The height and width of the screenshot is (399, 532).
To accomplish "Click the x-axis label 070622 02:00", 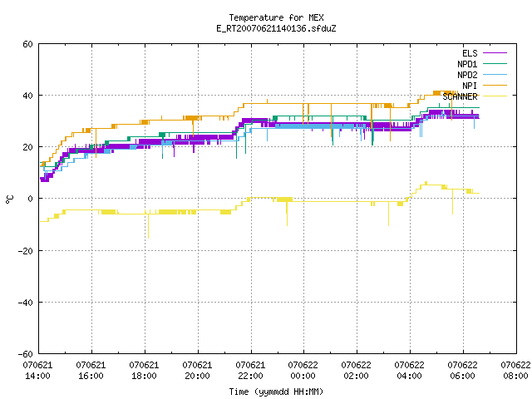I will [357, 371].
